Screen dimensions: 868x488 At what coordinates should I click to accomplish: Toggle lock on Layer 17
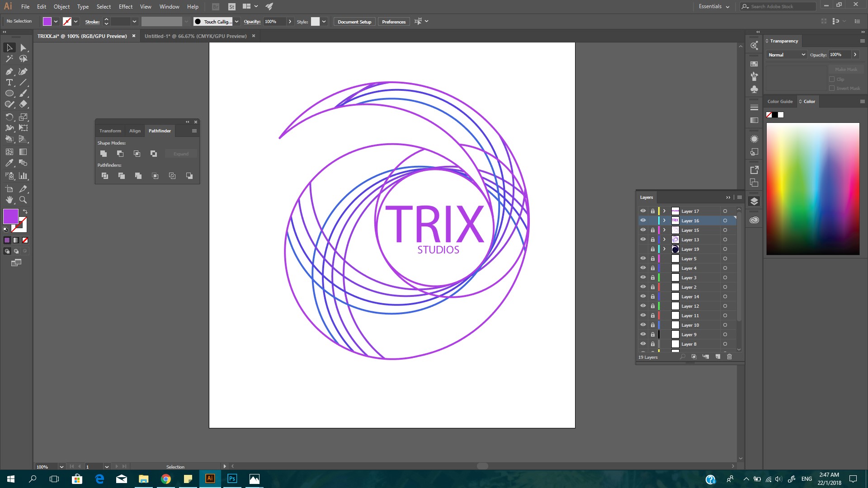653,211
